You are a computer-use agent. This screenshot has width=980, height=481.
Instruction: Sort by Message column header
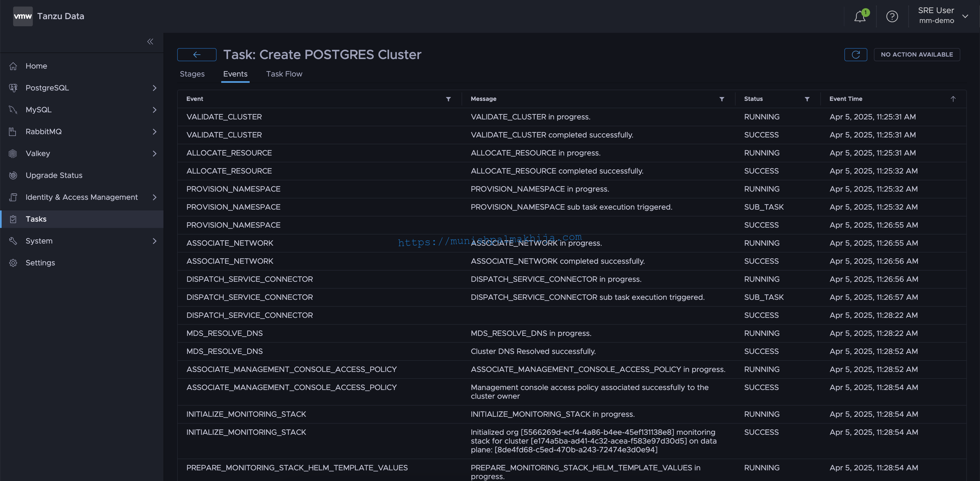pyautogui.click(x=483, y=99)
